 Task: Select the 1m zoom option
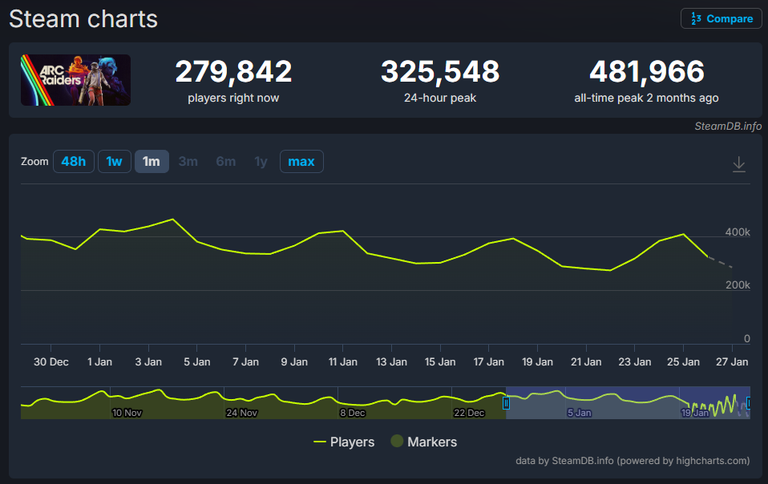tap(151, 161)
